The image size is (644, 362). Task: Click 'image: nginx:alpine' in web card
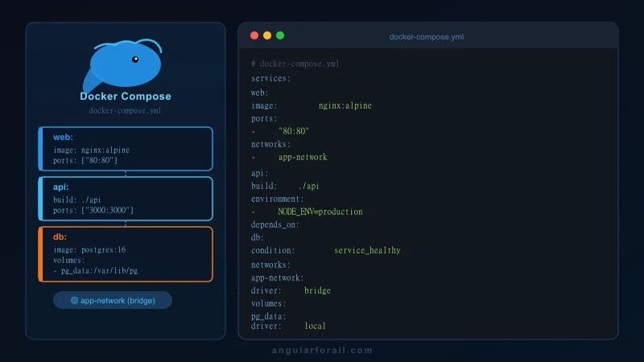pyautogui.click(x=91, y=150)
